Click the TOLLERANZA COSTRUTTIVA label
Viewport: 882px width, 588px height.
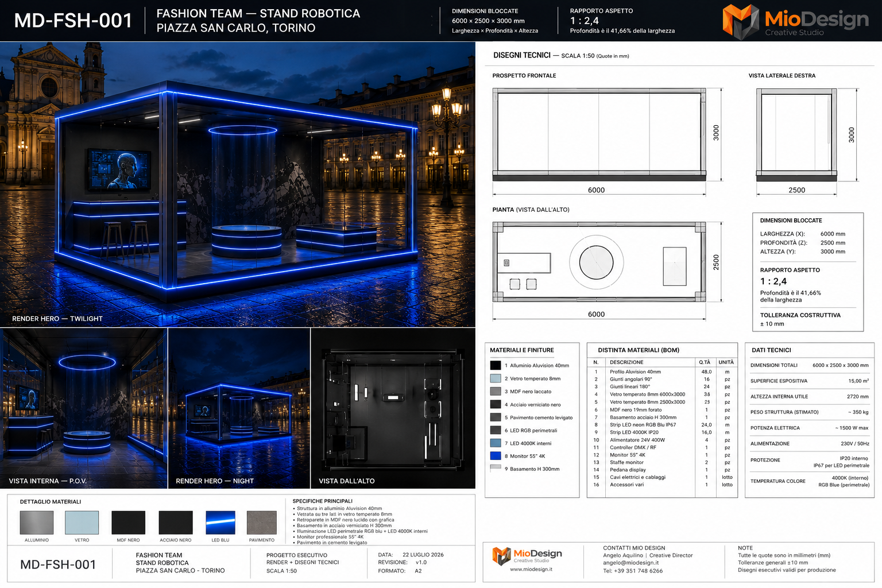[800, 315]
